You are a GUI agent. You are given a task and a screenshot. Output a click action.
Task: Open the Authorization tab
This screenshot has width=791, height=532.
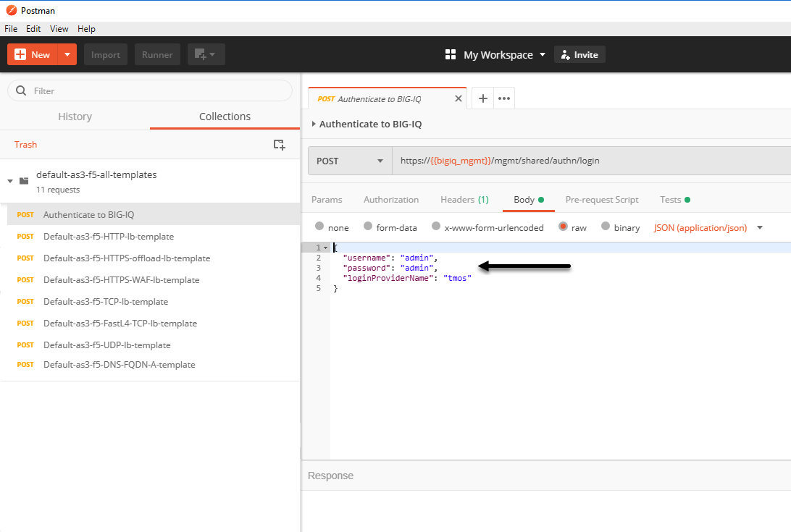pos(391,200)
